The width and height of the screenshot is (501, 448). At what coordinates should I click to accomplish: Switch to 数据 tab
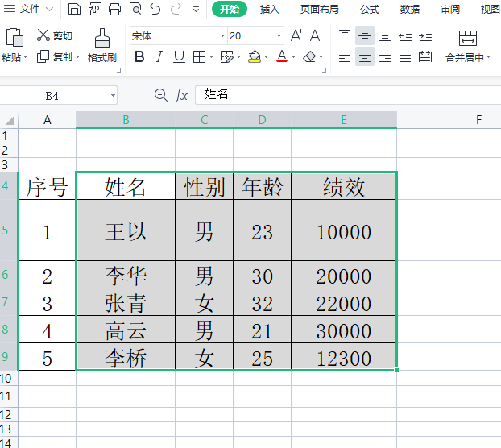click(410, 10)
